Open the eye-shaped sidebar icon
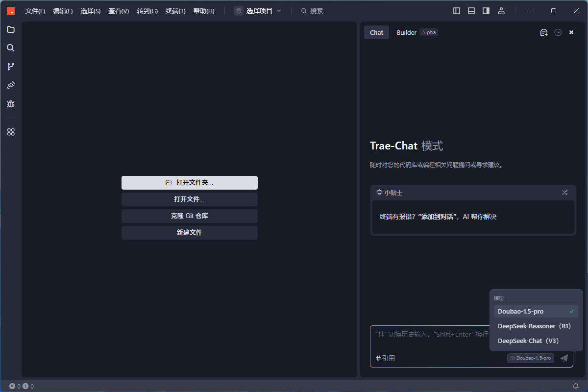 [11, 85]
